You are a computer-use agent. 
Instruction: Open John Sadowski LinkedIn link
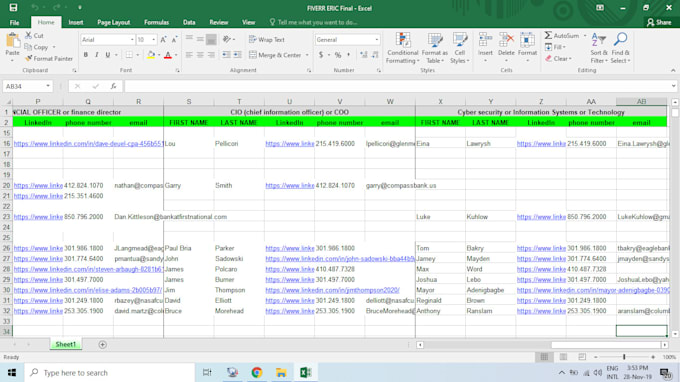pos(340,258)
